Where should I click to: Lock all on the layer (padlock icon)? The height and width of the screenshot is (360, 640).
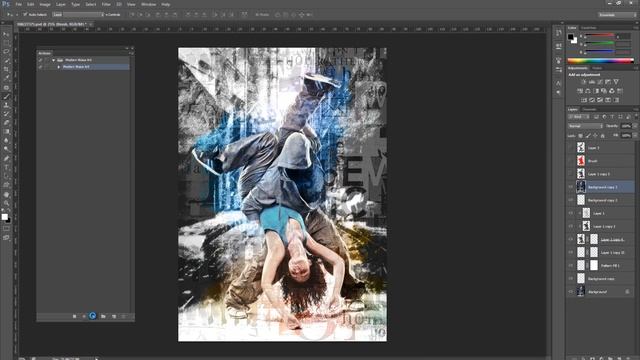pos(603,136)
